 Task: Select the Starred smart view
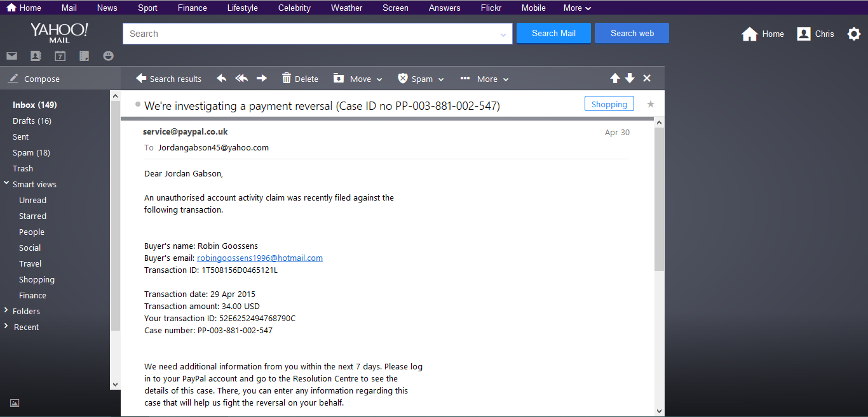[32, 216]
